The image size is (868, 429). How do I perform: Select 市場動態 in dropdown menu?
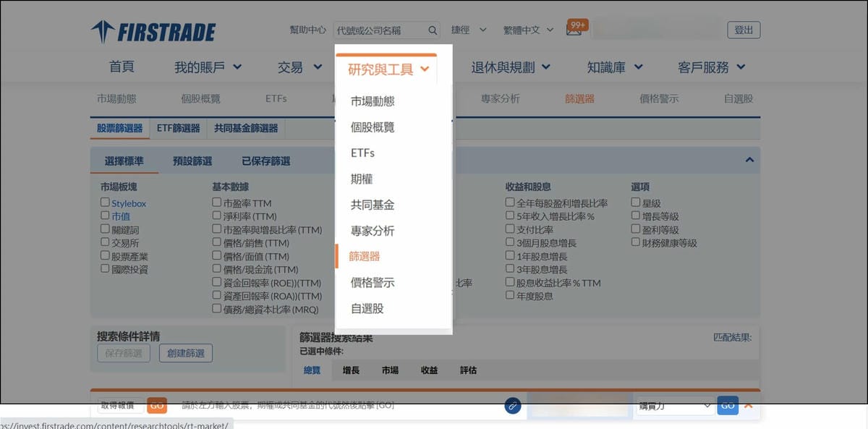(x=373, y=101)
